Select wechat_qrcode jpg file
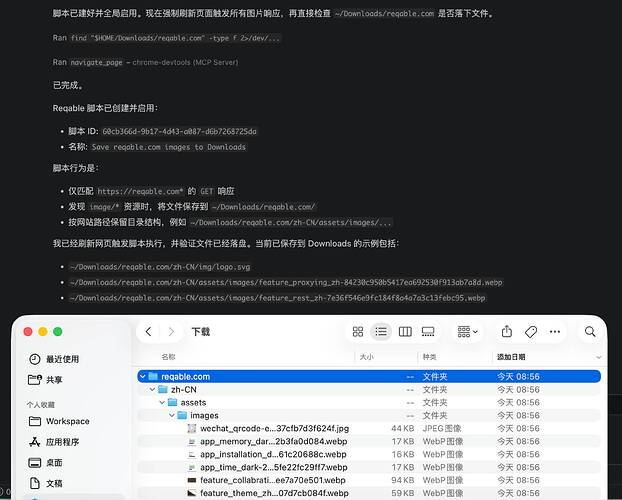This screenshot has height=500, width=622. coord(369,428)
